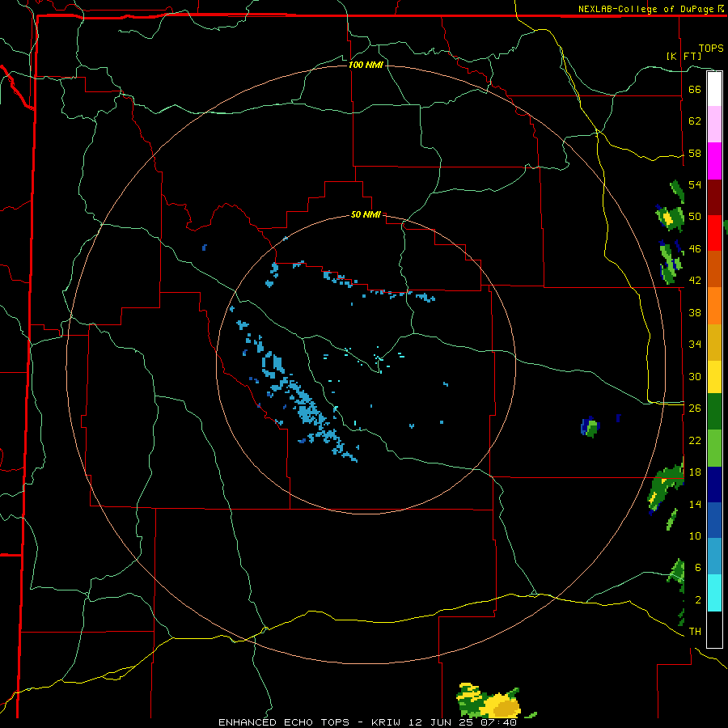Click the ENHANCED ECHO TOPS KRIW caption
The image size is (728, 728).
[x=368, y=722]
